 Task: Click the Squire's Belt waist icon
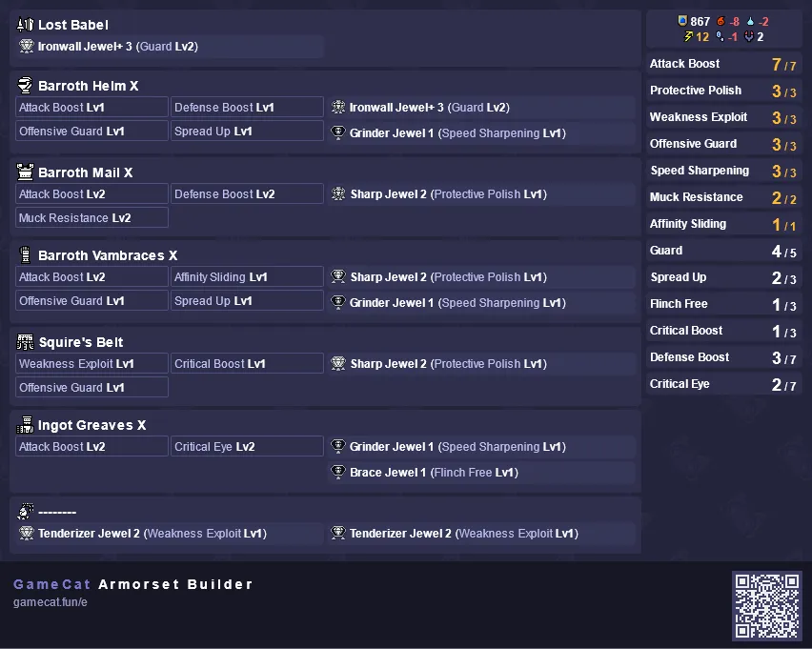point(25,341)
